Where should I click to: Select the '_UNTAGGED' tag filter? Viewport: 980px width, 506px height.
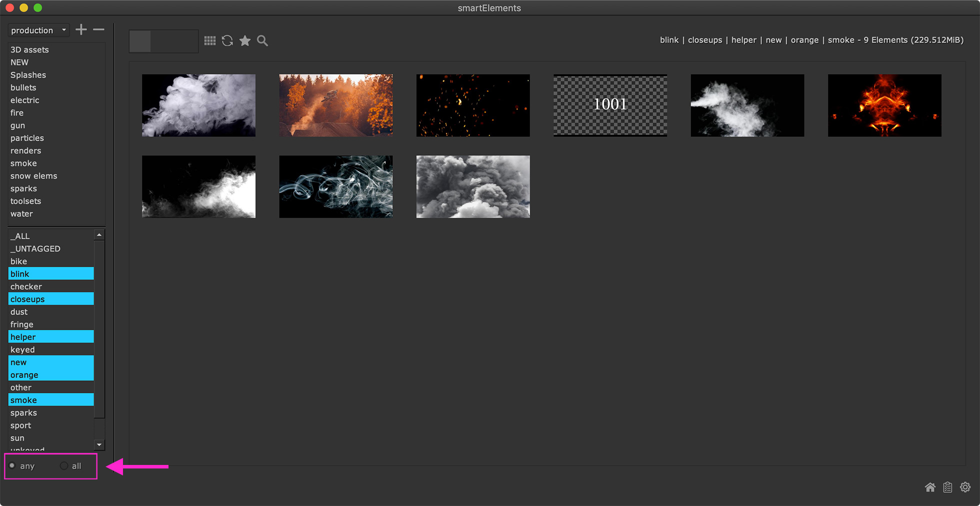pos(35,249)
